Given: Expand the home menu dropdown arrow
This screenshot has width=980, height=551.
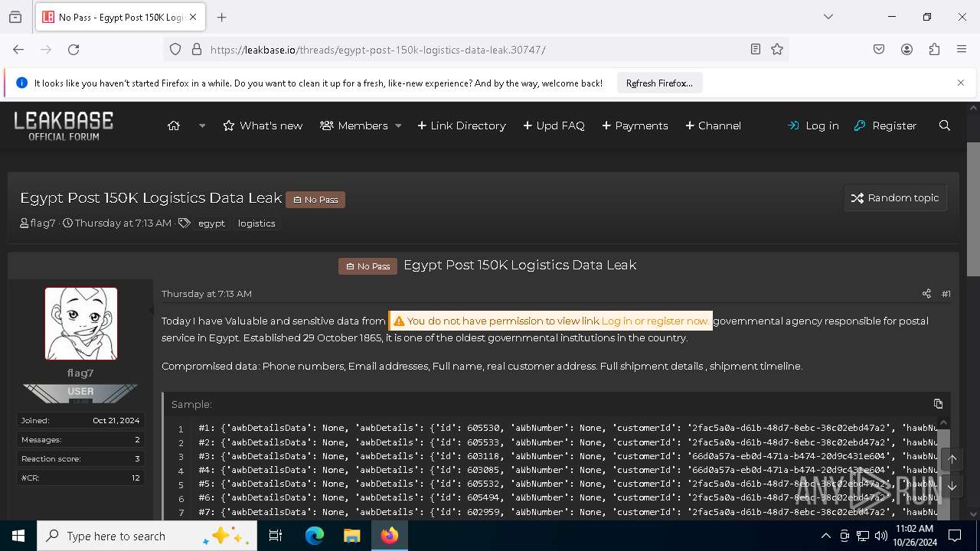Looking at the screenshot, I should 202,126.
